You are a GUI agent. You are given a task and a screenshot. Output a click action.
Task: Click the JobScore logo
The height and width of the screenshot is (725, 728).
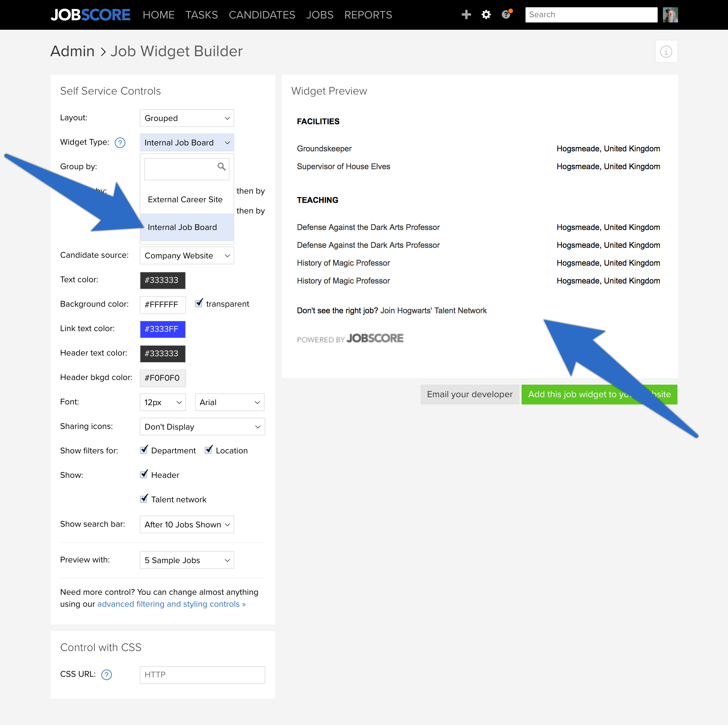(x=91, y=15)
